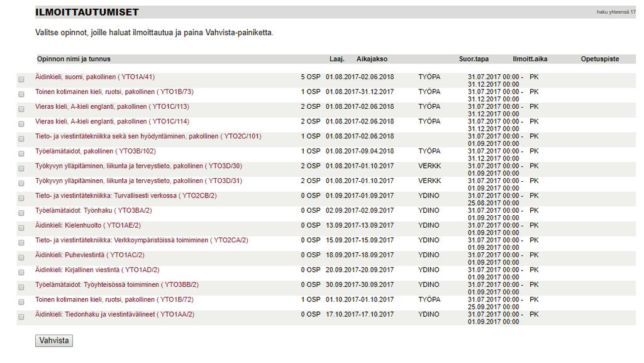Open Vieras kieli englanti (YTO1C/114) link
644x363 pixels.
[112, 121]
